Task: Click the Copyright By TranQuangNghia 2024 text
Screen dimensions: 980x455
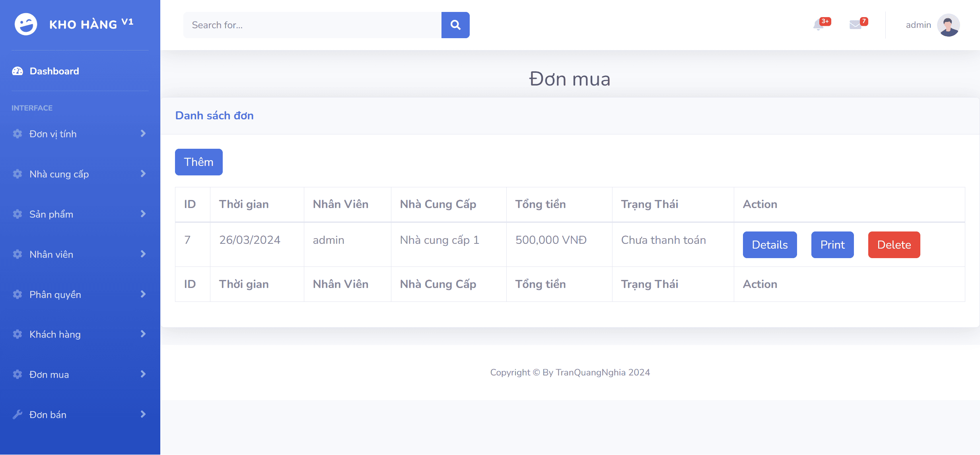Action: pos(570,372)
